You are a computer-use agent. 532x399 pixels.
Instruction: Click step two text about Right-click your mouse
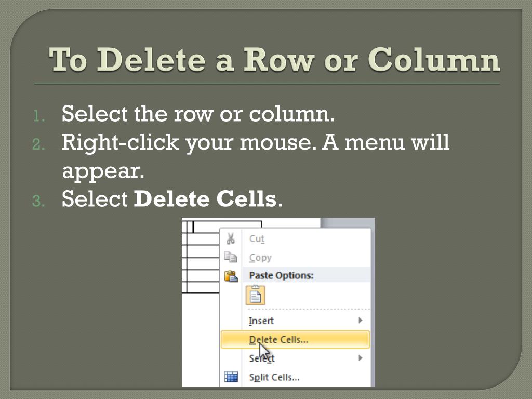click(256, 156)
